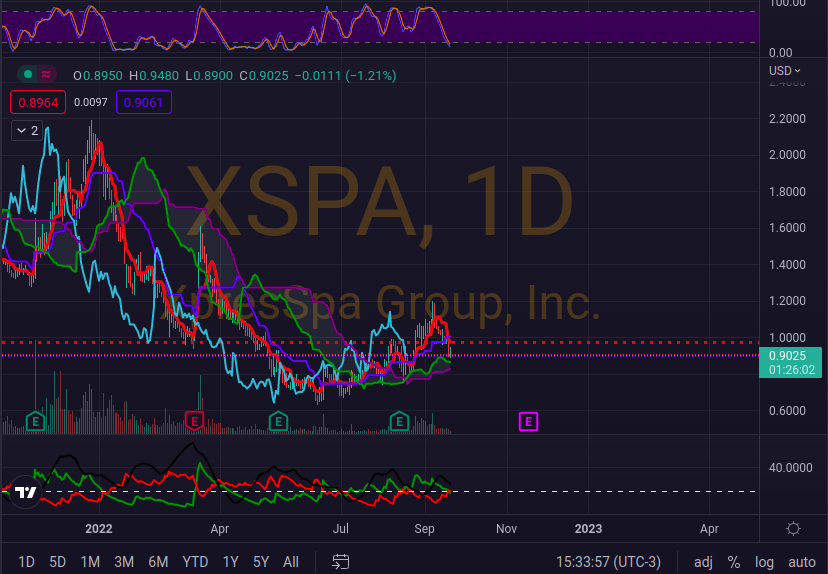Open the go-to-date calendar icon

(x=341, y=561)
